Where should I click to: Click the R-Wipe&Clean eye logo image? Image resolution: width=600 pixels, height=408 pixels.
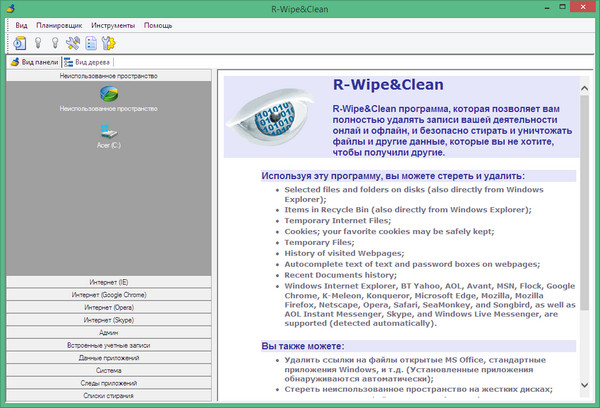click(275, 118)
